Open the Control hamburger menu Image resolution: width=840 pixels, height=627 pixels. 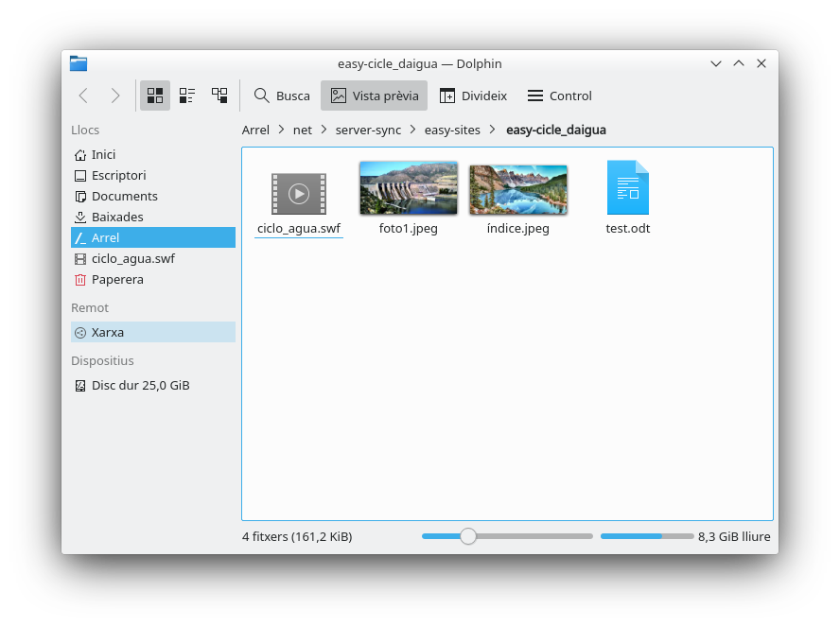[559, 96]
